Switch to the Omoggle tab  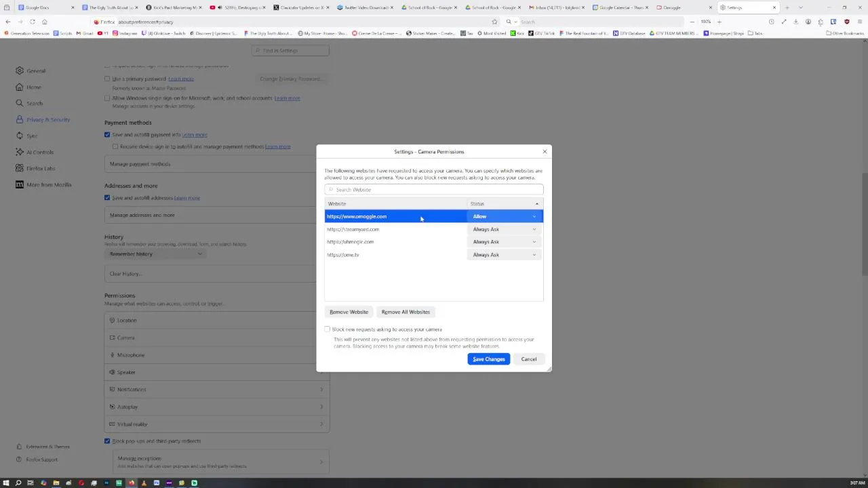pyautogui.click(x=684, y=7)
